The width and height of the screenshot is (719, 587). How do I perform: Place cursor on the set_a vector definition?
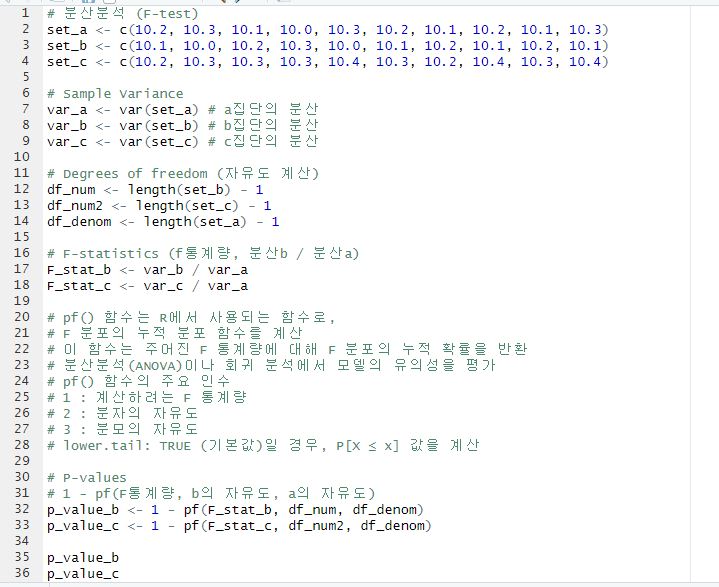point(327,30)
